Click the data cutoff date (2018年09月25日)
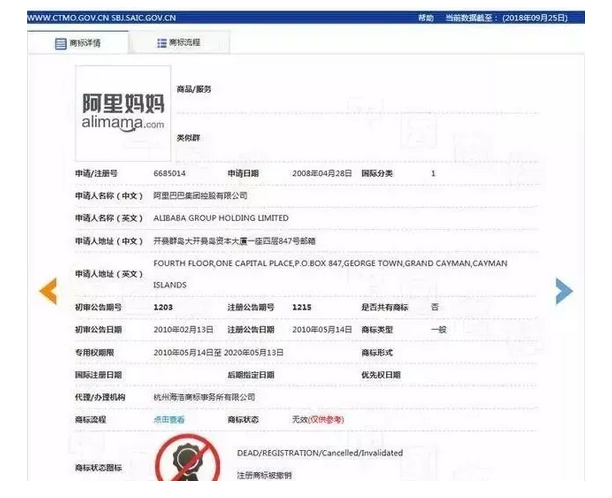The height and width of the screenshot is (498, 612). pyautogui.click(x=535, y=18)
